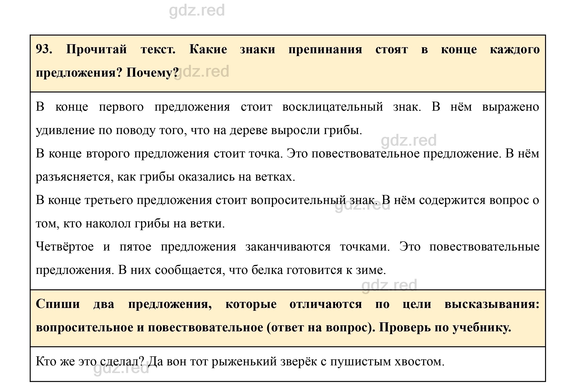Click the line 'том, кто наколол грибы на ветки.'
574x392 pixels.
pyautogui.click(x=130, y=224)
